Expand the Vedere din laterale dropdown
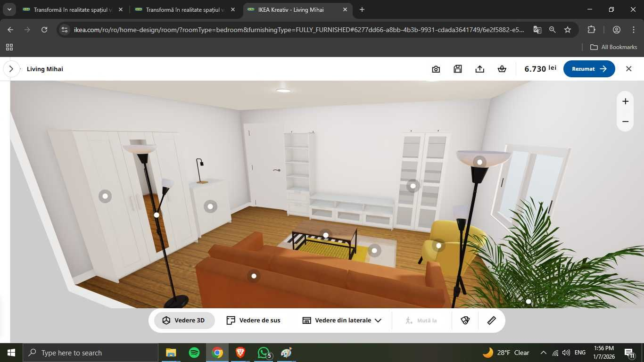The image size is (644, 362). [342, 321]
